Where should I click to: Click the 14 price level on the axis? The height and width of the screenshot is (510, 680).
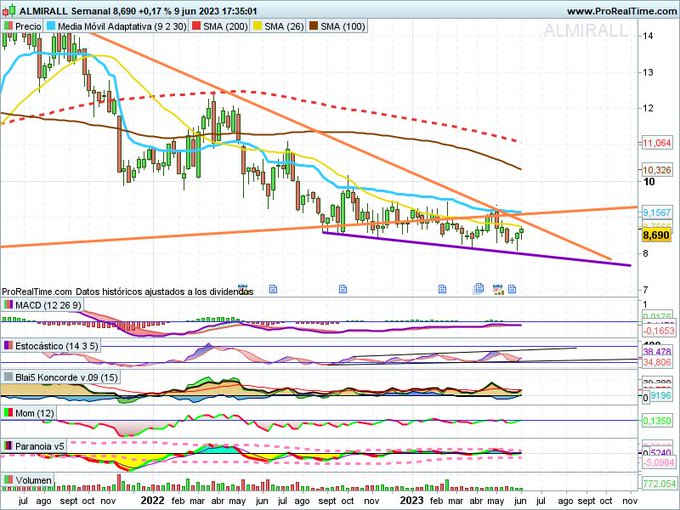[648, 36]
